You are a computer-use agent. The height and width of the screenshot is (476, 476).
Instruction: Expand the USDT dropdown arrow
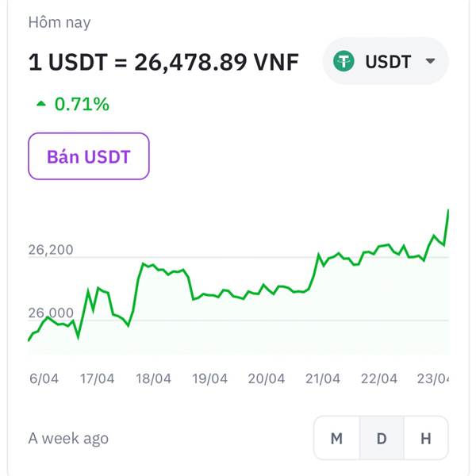coord(430,61)
